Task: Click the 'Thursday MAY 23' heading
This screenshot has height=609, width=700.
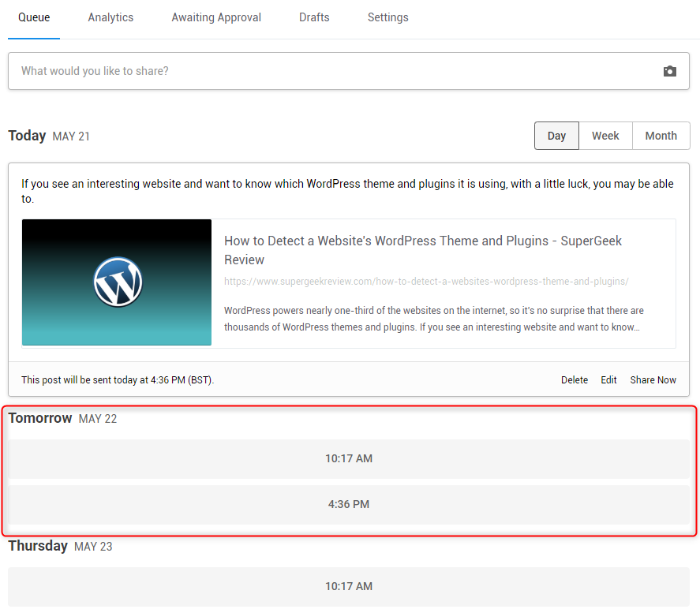Action: (x=60, y=546)
